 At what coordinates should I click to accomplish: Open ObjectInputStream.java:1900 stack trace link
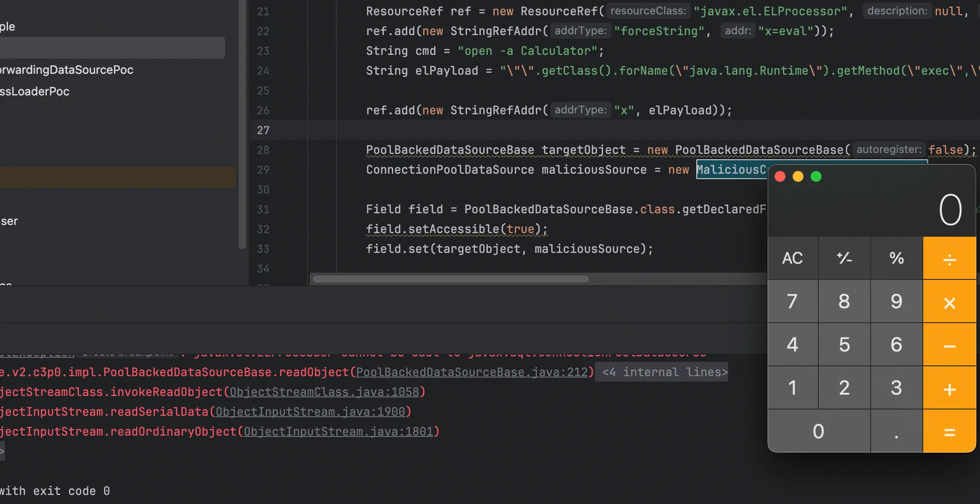click(x=310, y=412)
